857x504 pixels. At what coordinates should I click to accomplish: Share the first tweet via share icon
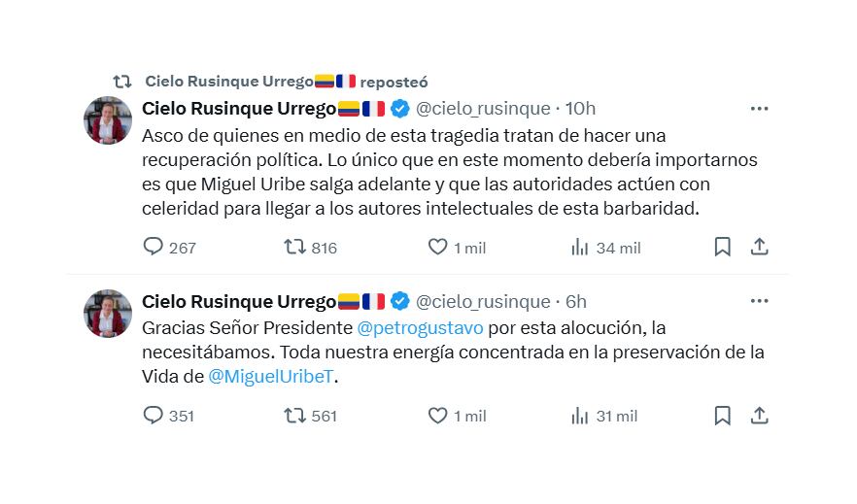pyautogui.click(x=760, y=247)
